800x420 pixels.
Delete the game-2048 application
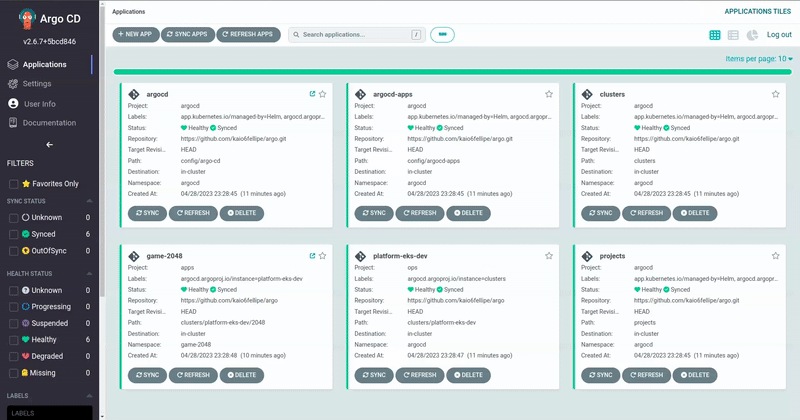tap(242, 375)
